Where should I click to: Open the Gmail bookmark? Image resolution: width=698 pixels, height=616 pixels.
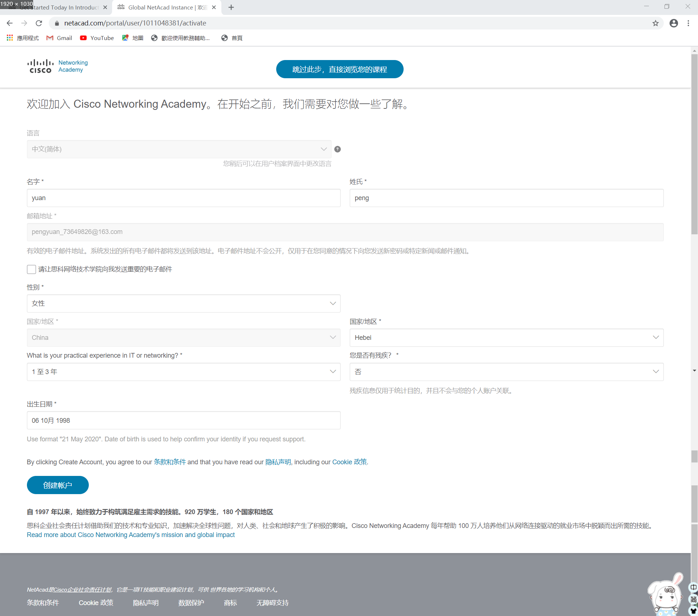click(x=59, y=38)
